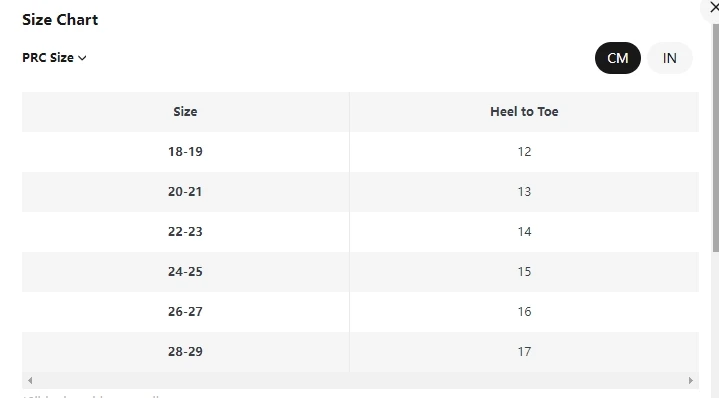The height and width of the screenshot is (398, 719).
Task: Select the 18-19 size row
Action: pos(360,152)
